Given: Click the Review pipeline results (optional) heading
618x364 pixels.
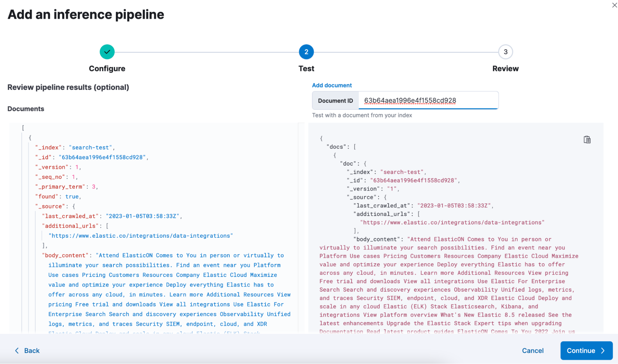Looking at the screenshot, I should click(68, 87).
